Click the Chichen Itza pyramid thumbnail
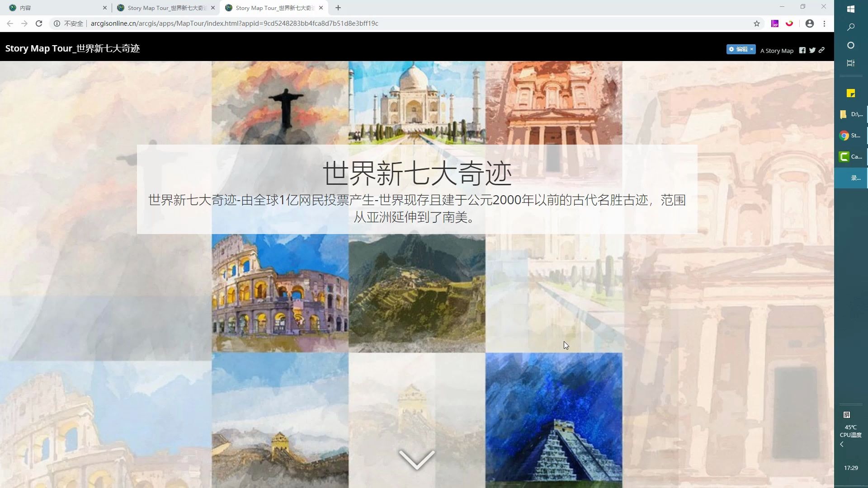The height and width of the screenshot is (488, 868). coord(554,420)
